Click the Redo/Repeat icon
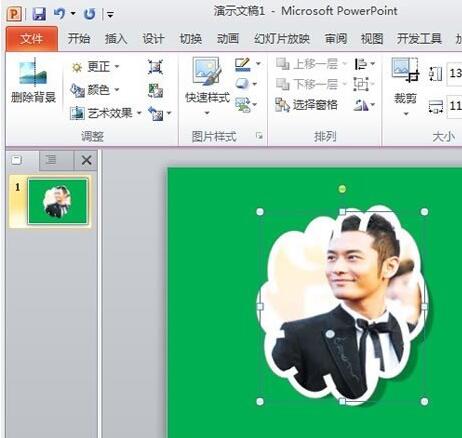Image resolution: width=462 pixels, height=438 pixels. pos(89,14)
